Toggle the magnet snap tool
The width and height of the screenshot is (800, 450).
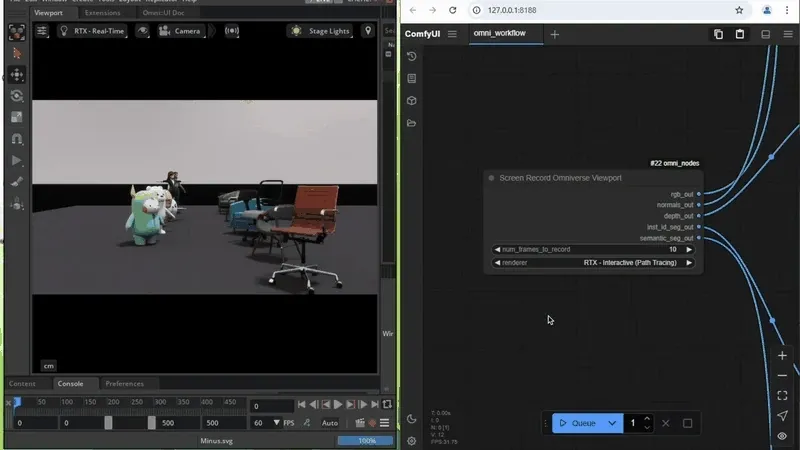click(x=17, y=139)
